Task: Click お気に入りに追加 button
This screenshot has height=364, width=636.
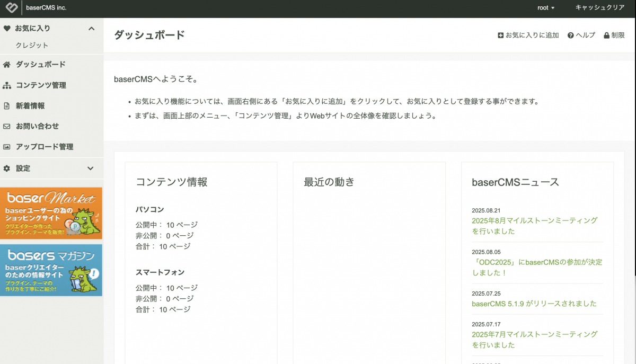Action: [x=528, y=35]
